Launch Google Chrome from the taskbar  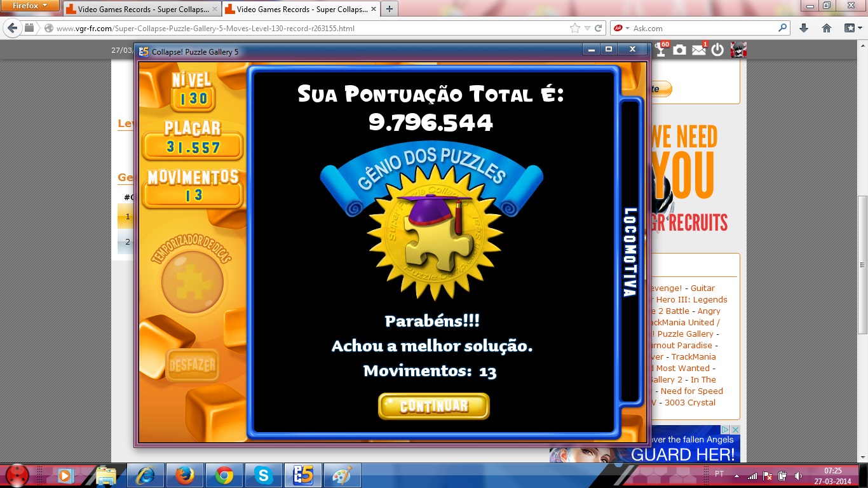tap(224, 475)
